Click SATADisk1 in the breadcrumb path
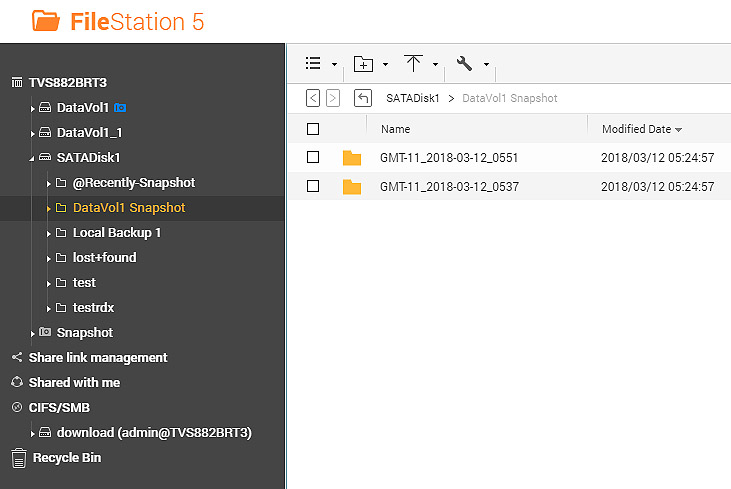This screenshot has width=731, height=489. (x=412, y=98)
